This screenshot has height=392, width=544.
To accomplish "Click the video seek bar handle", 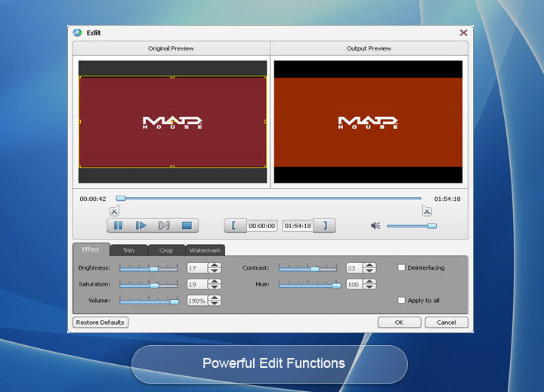I will (121, 199).
